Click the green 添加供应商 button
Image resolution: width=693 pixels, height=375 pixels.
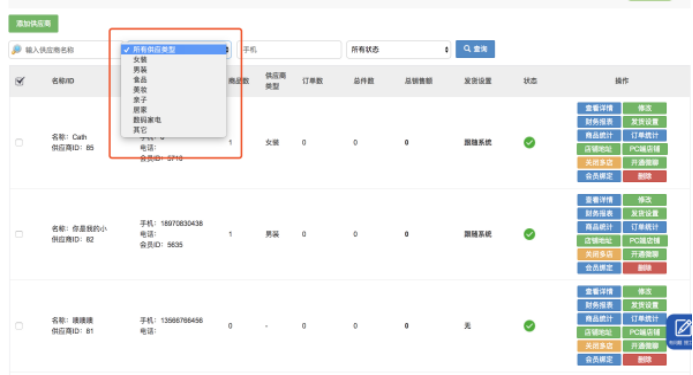click(x=33, y=23)
